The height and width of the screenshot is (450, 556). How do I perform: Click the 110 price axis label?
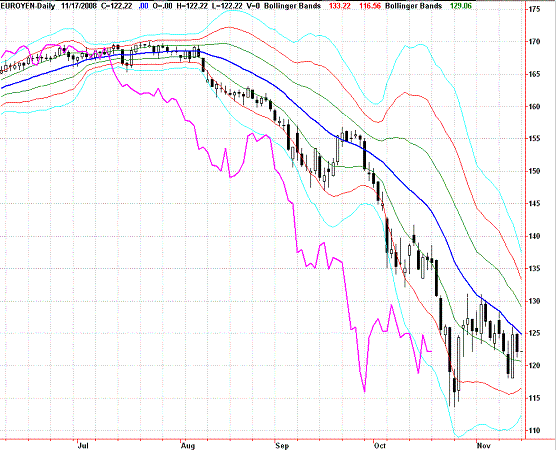tap(535, 430)
